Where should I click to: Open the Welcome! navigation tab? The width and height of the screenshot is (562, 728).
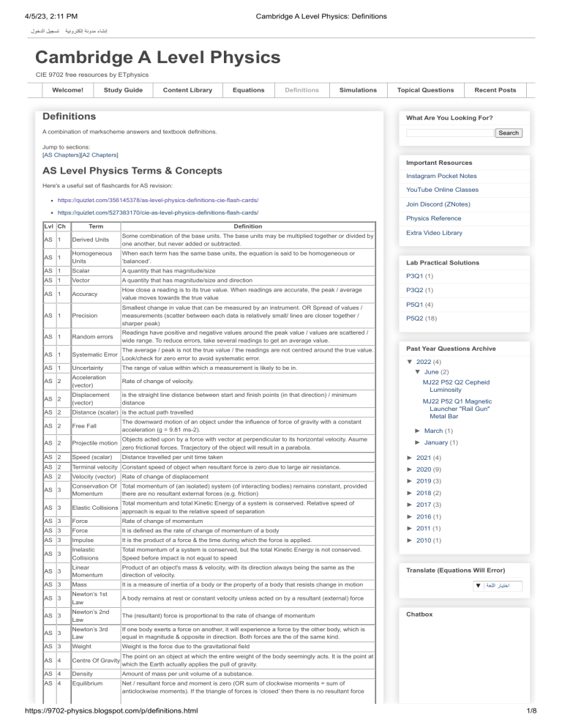pos(68,90)
